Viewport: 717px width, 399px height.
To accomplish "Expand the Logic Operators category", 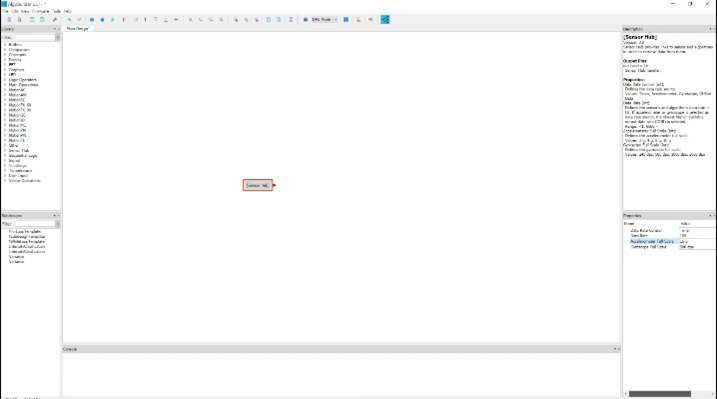I will tap(5, 80).
